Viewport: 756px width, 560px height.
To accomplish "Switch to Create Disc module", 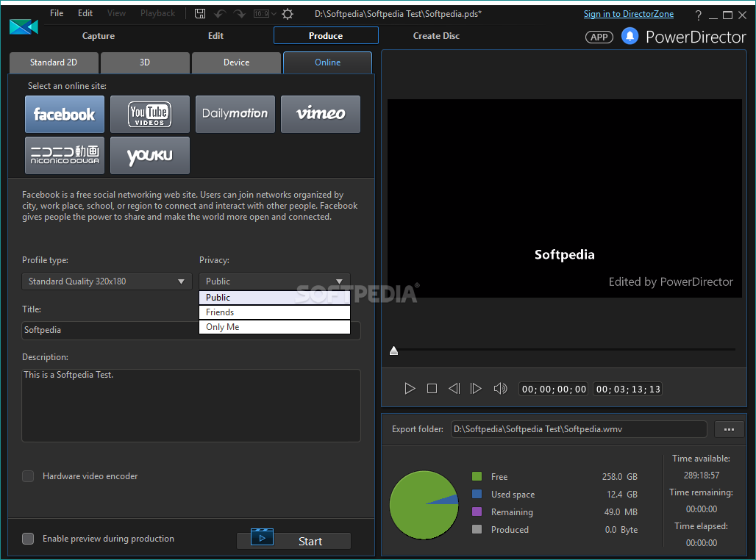I will point(436,36).
